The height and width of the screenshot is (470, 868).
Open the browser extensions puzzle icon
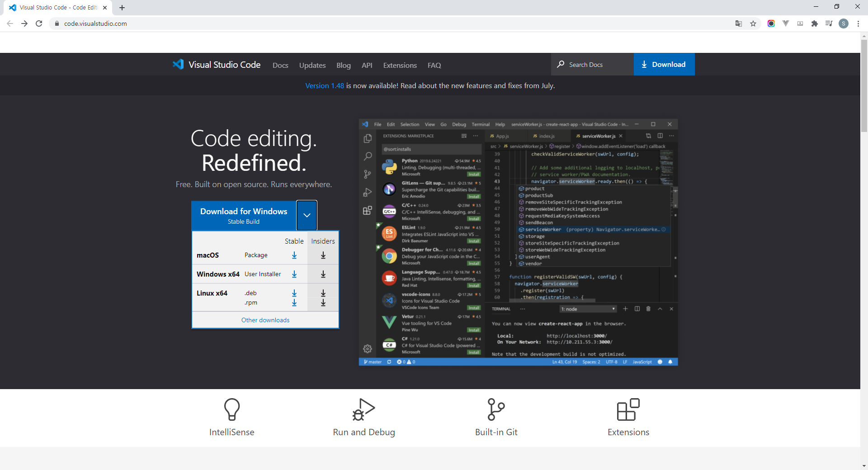[815, 23]
